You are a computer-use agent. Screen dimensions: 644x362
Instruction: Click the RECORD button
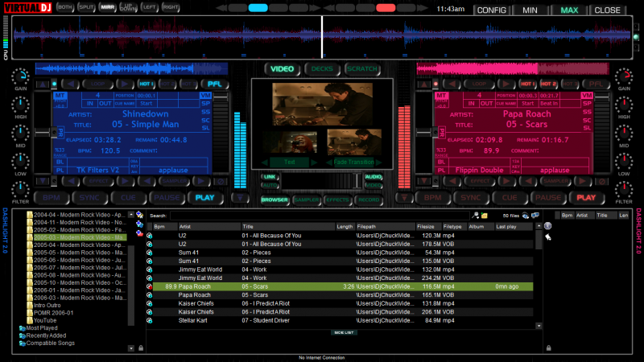click(x=369, y=200)
